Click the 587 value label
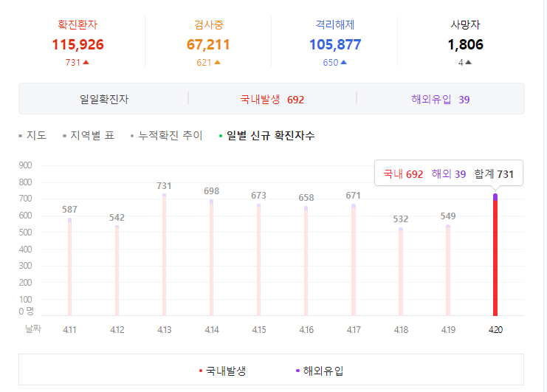 tap(70, 210)
